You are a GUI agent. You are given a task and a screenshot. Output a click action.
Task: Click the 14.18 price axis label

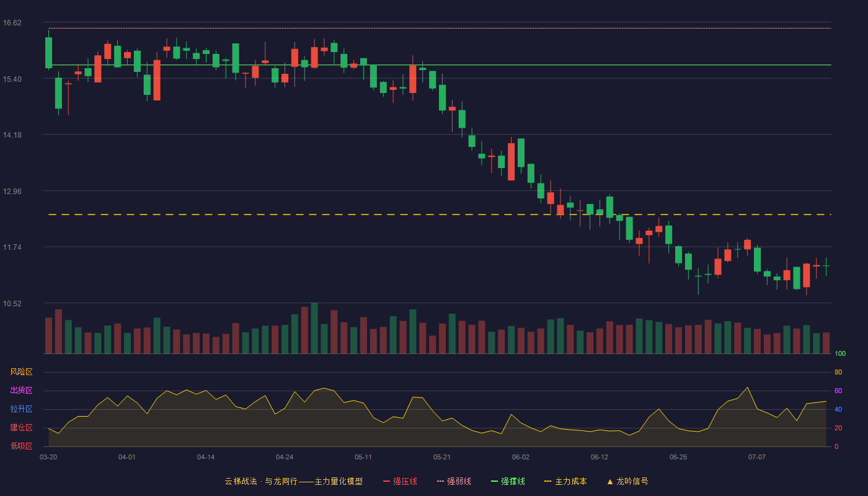[12, 135]
